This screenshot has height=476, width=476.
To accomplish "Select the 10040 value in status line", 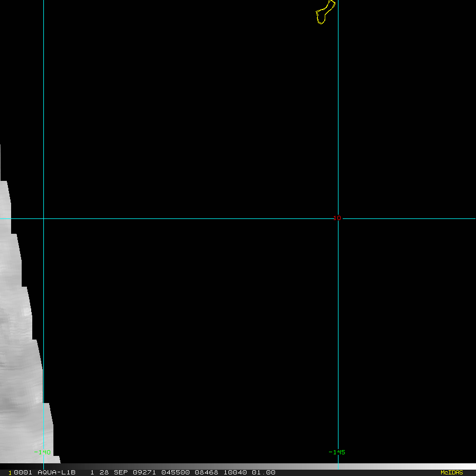I will [235, 472].
